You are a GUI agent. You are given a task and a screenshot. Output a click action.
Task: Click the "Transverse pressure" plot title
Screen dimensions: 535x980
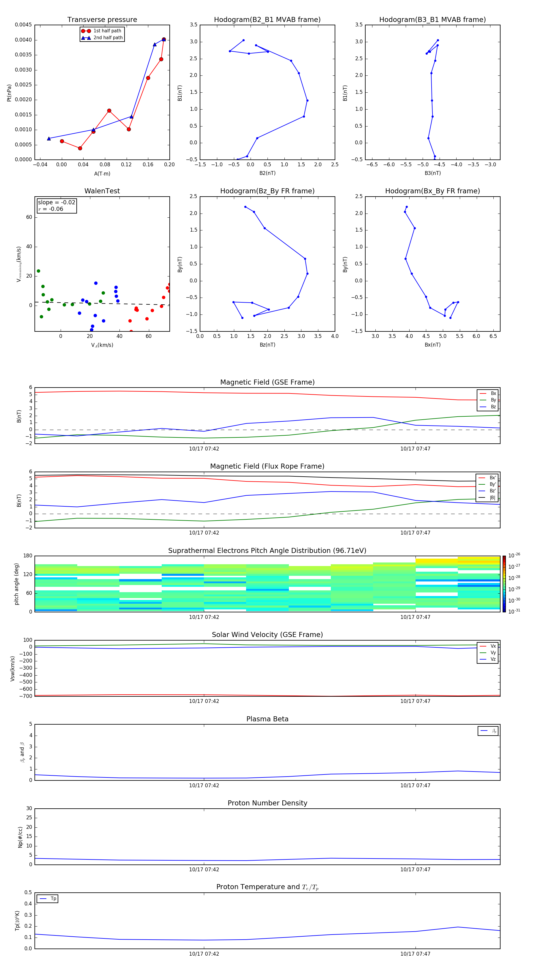click(102, 20)
